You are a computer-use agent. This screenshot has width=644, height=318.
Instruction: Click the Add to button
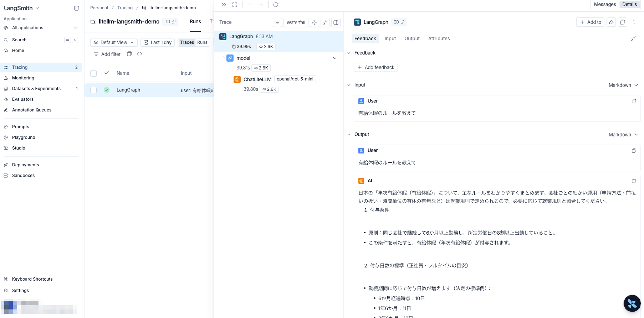(x=591, y=22)
